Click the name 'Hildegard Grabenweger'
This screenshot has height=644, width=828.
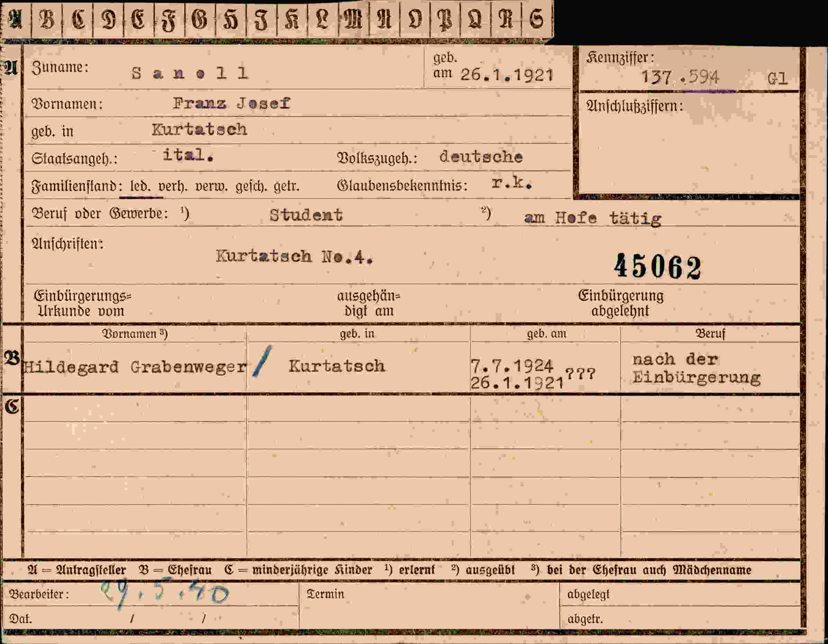(135, 367)
